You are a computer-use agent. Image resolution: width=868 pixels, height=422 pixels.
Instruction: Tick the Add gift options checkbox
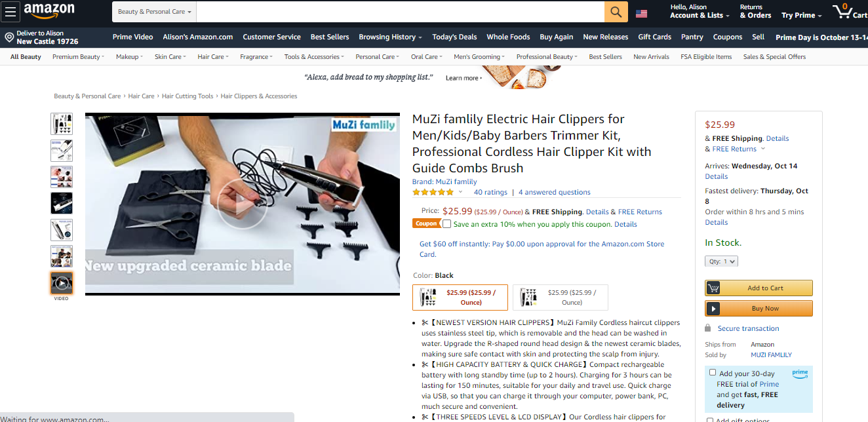(710, 420)
